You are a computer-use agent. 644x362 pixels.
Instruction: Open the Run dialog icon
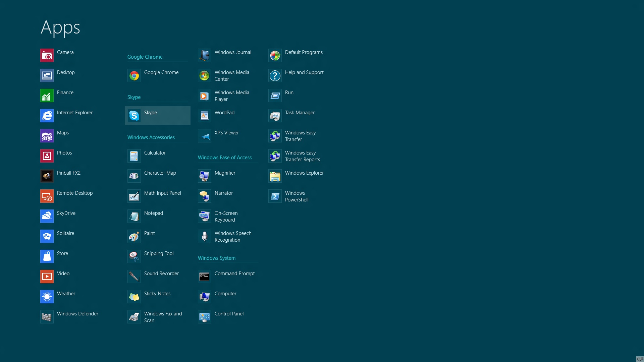coord(275,96)
